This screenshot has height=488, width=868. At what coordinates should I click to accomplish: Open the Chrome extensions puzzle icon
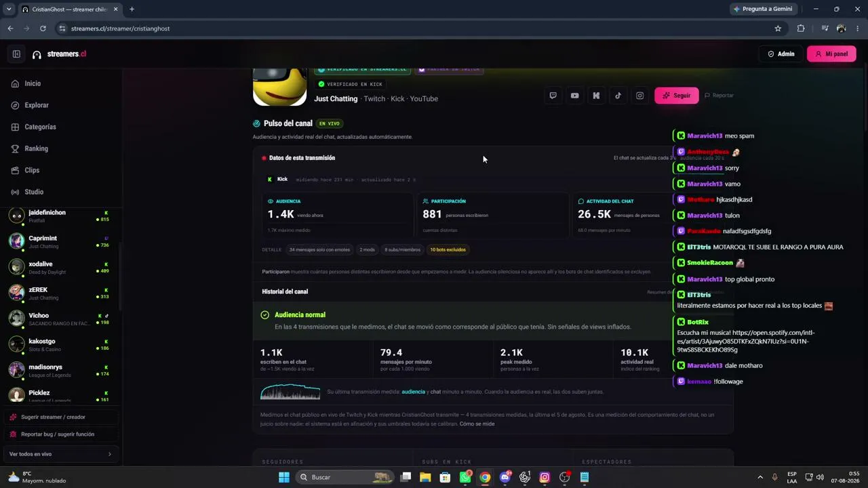coord(801,28)
